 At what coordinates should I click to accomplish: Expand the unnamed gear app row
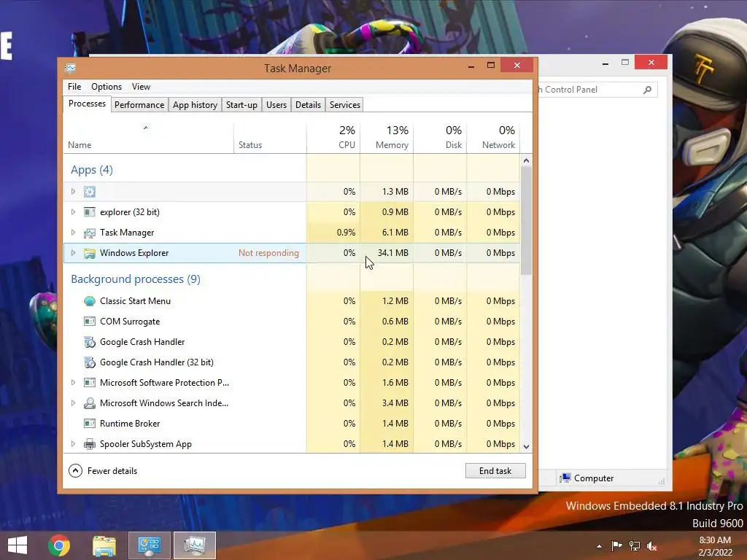[73, 192]
